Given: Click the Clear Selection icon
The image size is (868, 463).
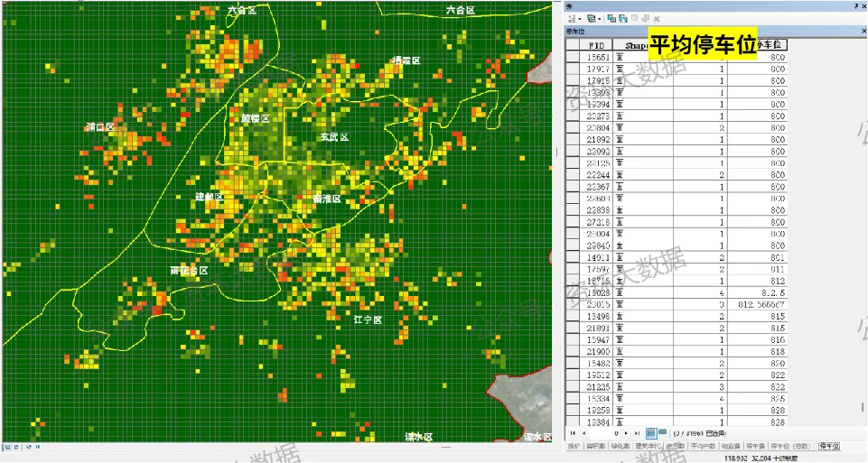Looking at the screenshot, I should click(x=634, y=18).
